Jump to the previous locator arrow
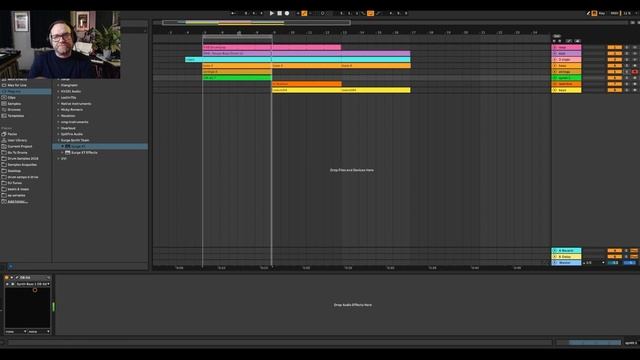This screenshot has width=640, height=360. tap(554, 41)
